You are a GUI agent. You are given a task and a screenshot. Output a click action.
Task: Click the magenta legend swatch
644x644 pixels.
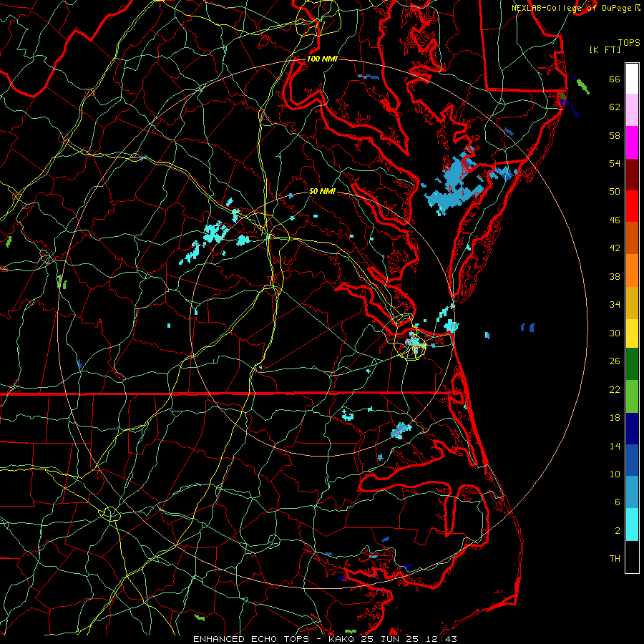click(x=632, y=142)
